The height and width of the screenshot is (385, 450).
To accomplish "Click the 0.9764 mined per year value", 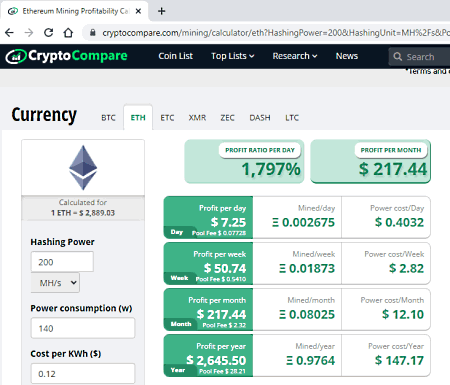I will click(x=311, y=360).
